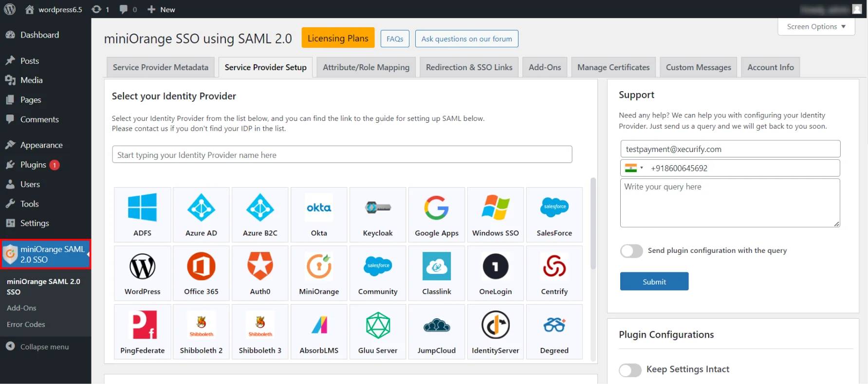
Task: Choose MiniOrange identity provider
Action: [319, 273]
